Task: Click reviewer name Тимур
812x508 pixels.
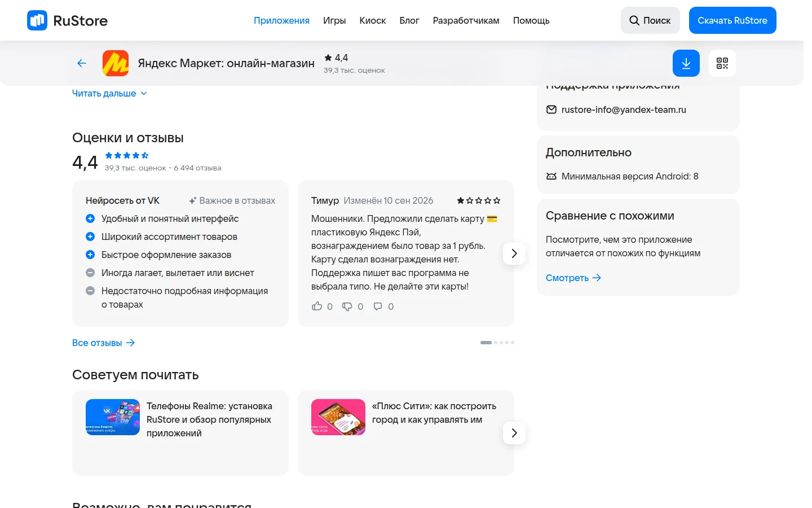Action: [325, 200]
